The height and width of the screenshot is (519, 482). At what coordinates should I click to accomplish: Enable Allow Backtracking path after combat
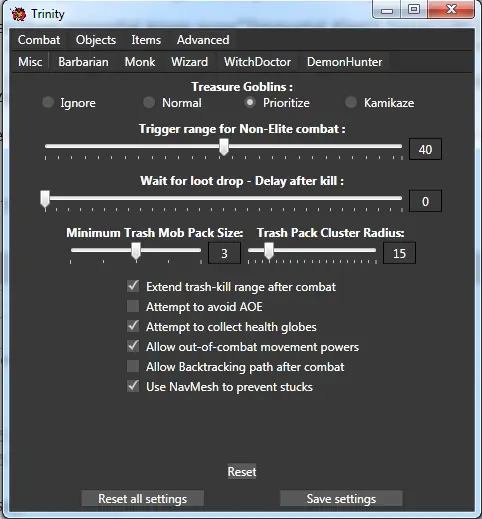(x=133, y=366)
